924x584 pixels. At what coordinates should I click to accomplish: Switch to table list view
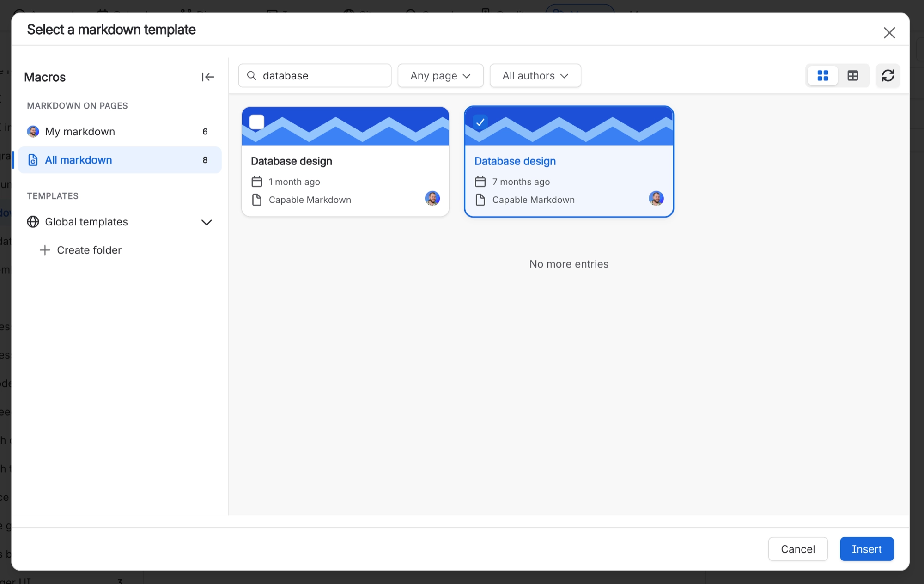coord(853,76)
